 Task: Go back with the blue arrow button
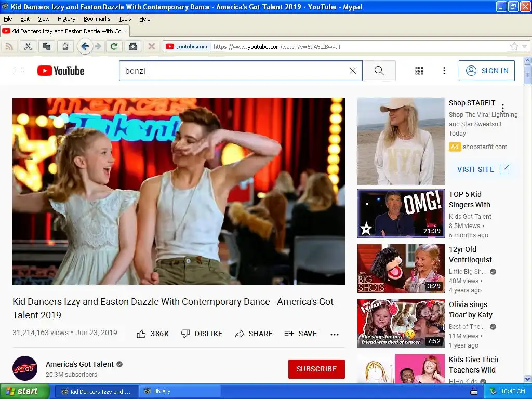[x=85, y=46]
